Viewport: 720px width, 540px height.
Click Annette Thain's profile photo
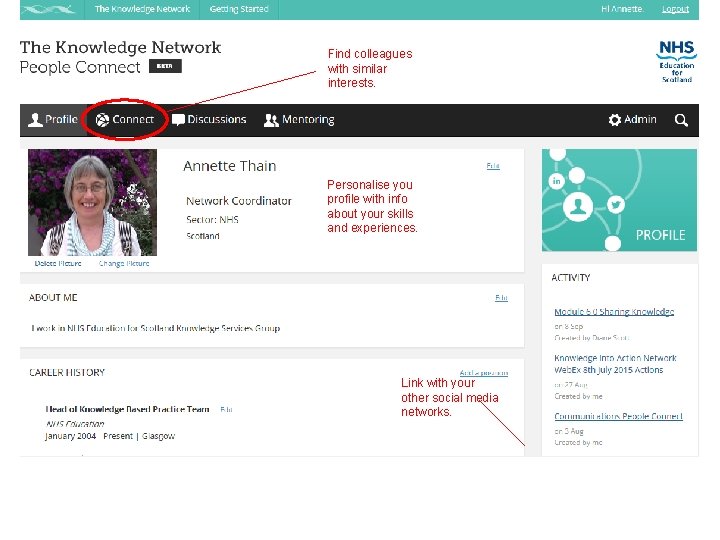[92, 202]
